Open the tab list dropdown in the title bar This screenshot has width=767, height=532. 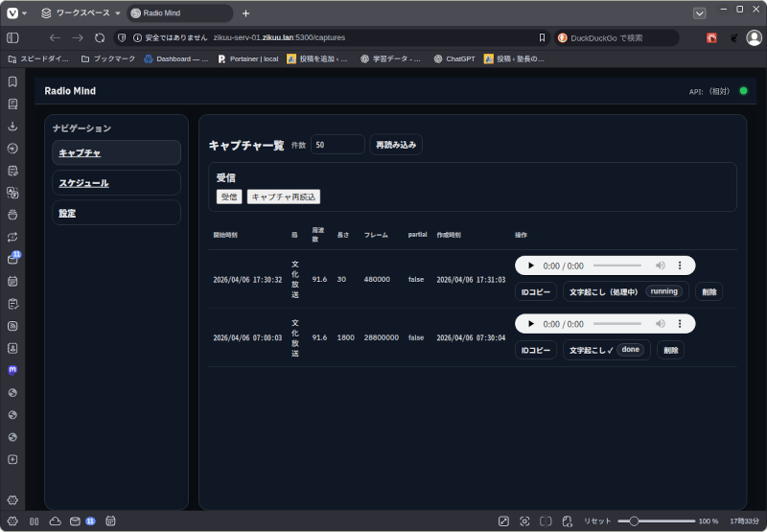point(699,13)
